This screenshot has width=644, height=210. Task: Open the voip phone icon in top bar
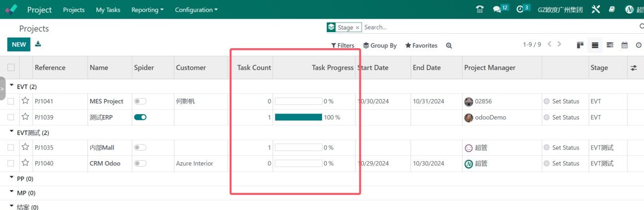click(x=480, y=9)
